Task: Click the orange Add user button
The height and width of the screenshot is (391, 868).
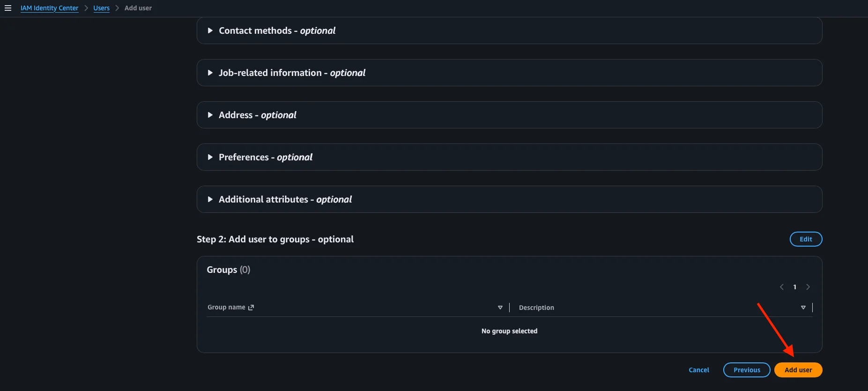Action: click(x=798, y=370)
